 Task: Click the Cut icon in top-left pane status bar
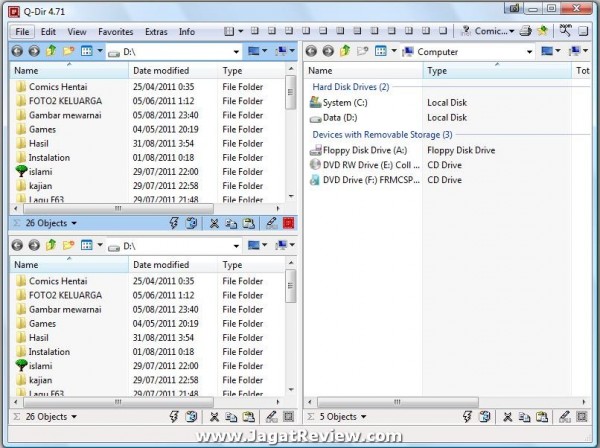tap(214, 223)
